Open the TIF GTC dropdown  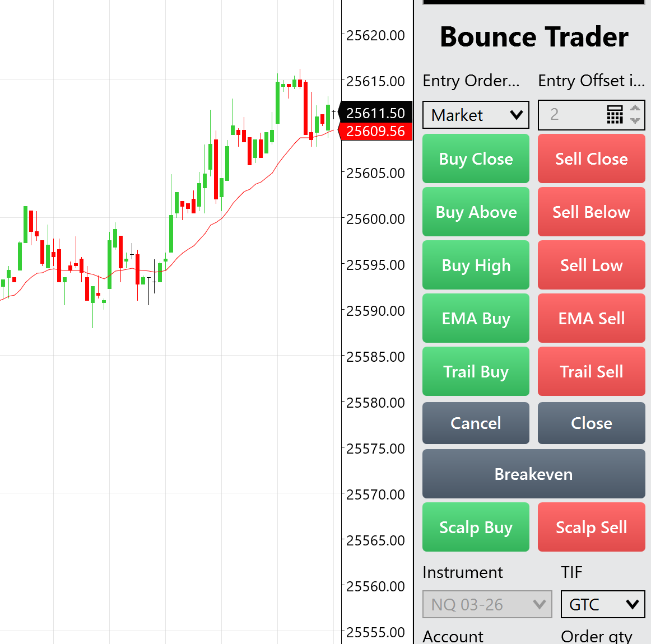603,604
